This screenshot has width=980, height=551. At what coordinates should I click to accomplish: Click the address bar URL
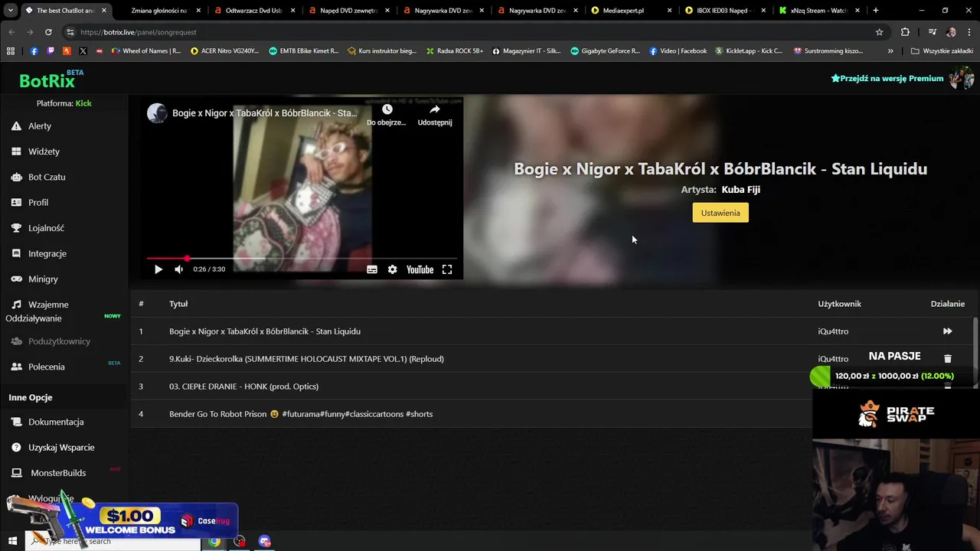click(139, 32)
